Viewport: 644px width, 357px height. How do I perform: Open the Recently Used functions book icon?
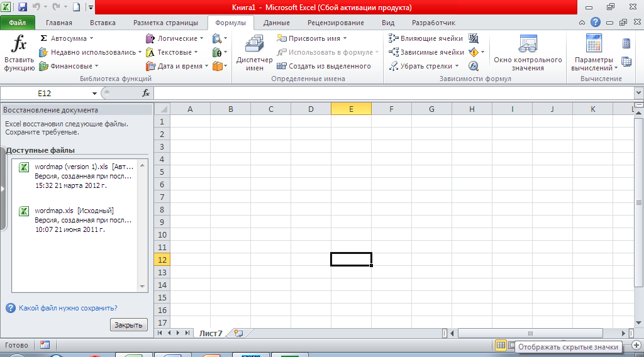tap(43, 52)
